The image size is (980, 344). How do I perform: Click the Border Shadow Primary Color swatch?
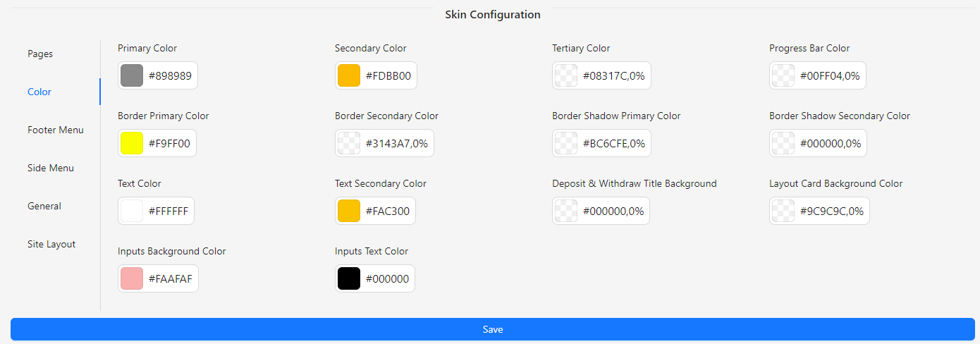pos(566,143)
